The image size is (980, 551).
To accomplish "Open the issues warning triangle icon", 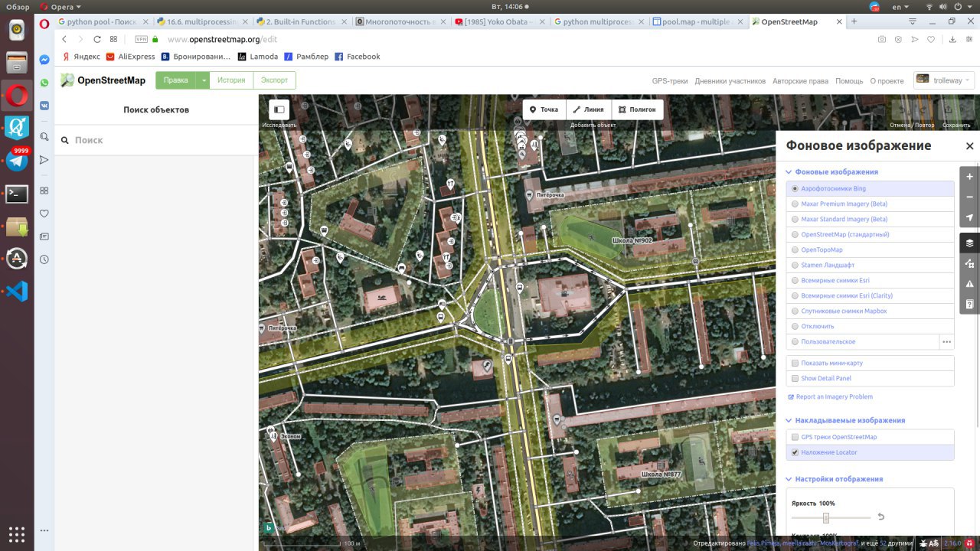I will tap(970, 284).
